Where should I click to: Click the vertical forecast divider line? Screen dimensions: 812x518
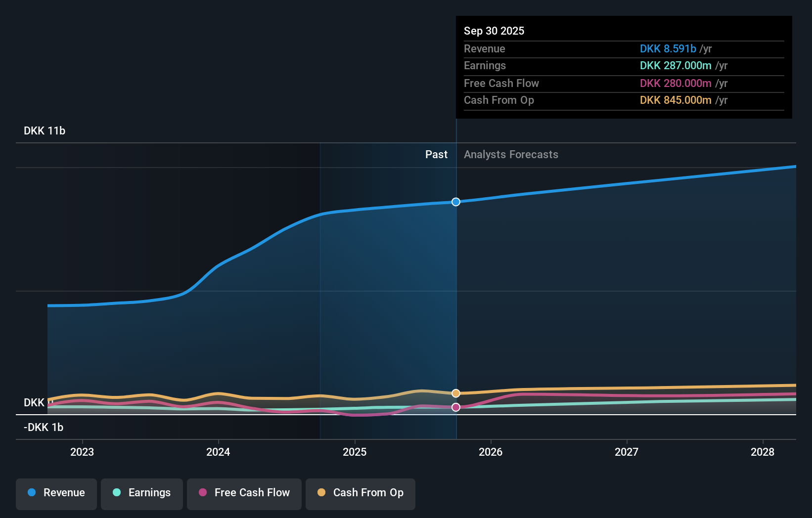[456, 297]
